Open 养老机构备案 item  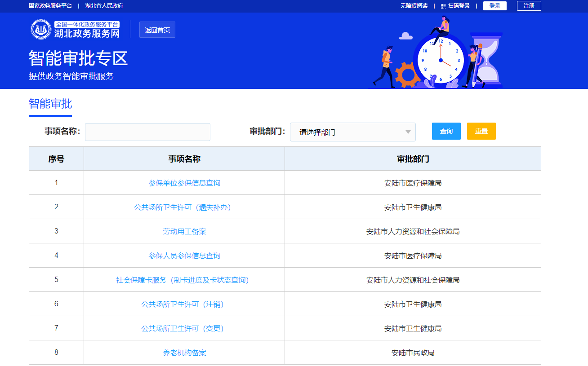(x=184, y=353)
